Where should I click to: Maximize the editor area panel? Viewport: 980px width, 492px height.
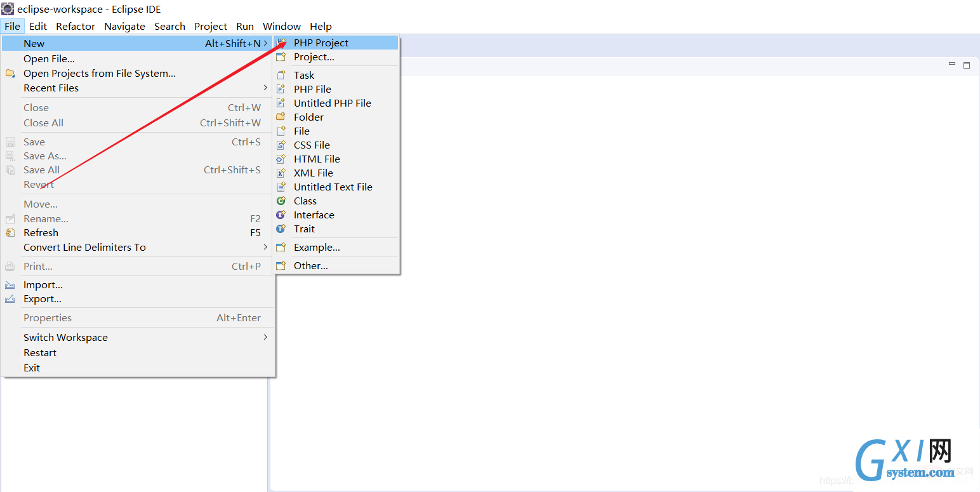(x=967, y=65)
